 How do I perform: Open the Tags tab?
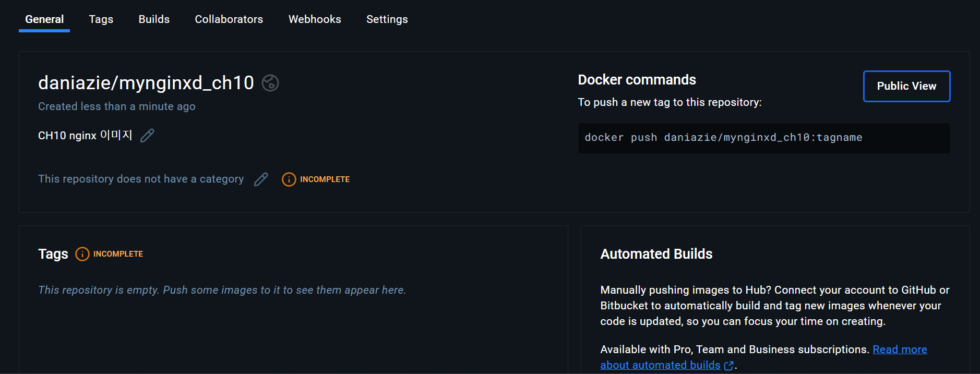pos(101,19)
